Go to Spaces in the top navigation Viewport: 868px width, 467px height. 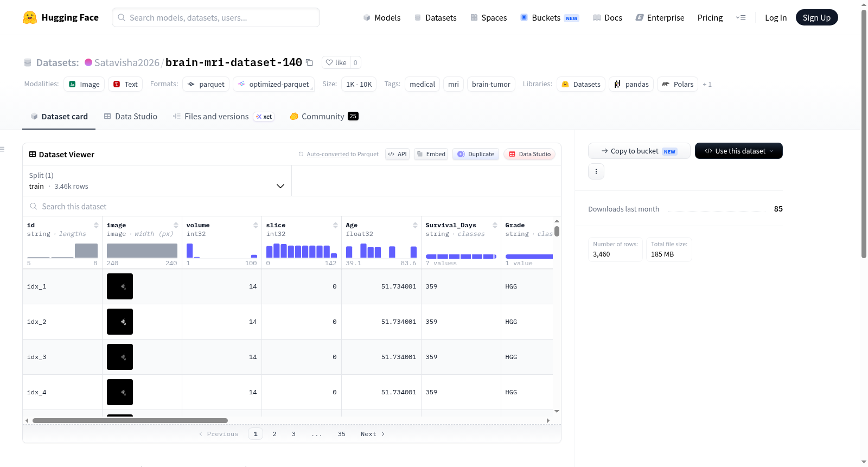(x=488, y=17)
